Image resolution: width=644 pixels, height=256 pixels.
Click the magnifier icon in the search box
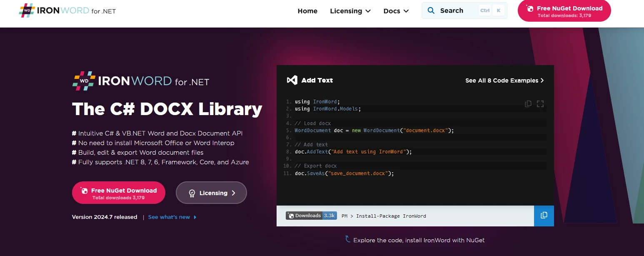[431, 11]
